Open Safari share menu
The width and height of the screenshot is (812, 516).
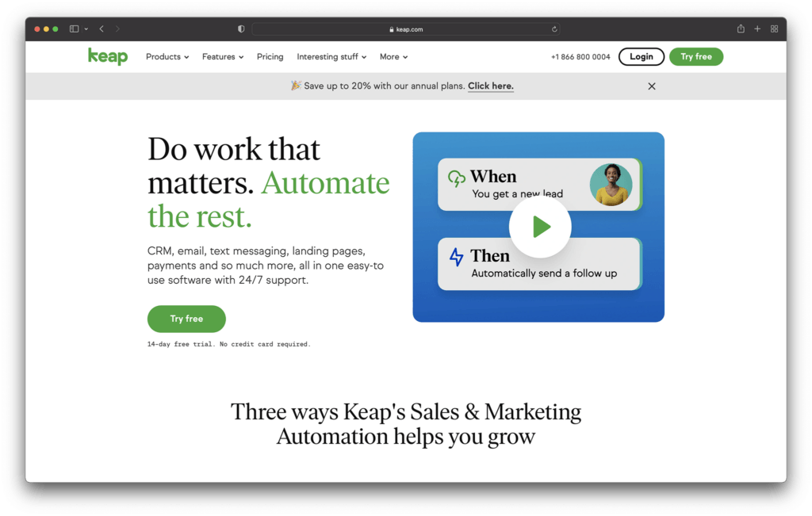coord(741,29)
